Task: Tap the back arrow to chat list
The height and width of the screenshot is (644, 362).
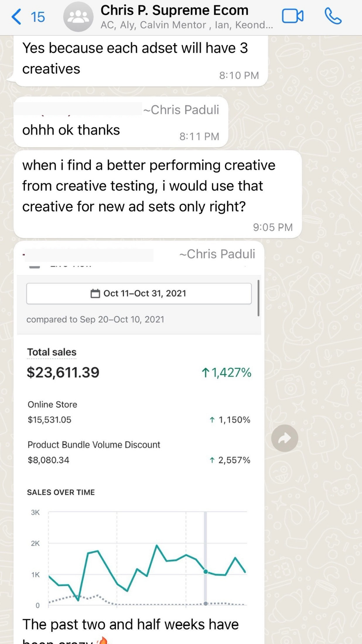Action: (16, 17)
